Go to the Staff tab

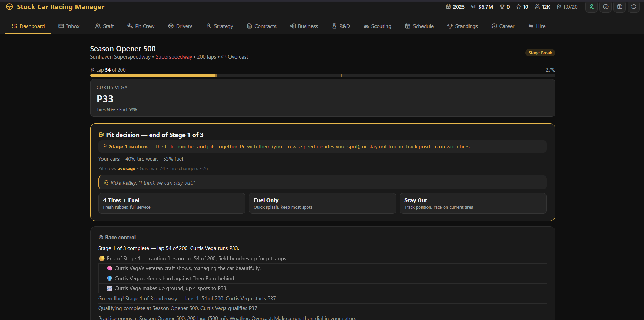105,26
